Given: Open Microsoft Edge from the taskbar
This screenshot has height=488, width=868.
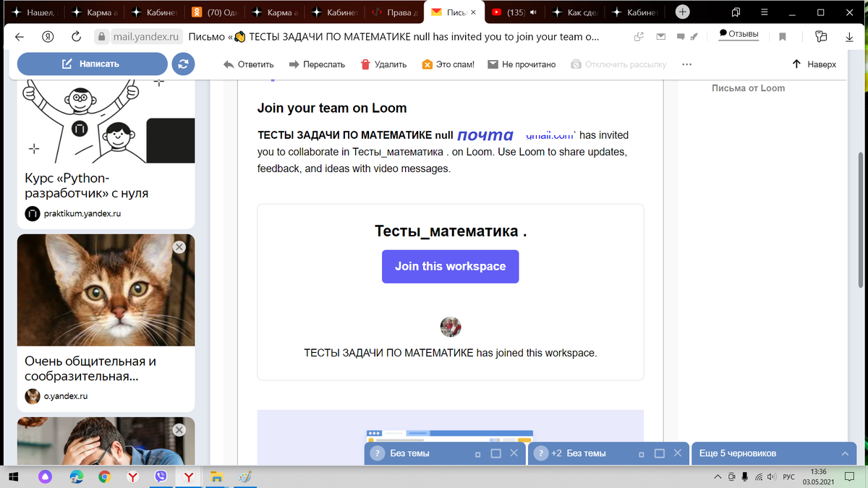Looking at the screenshot, I should point(76,476).
